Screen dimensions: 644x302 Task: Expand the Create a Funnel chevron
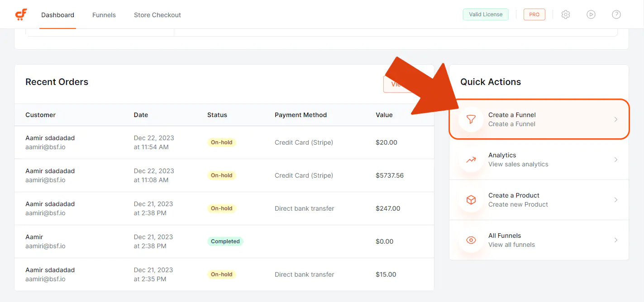[x=615, y=119]
